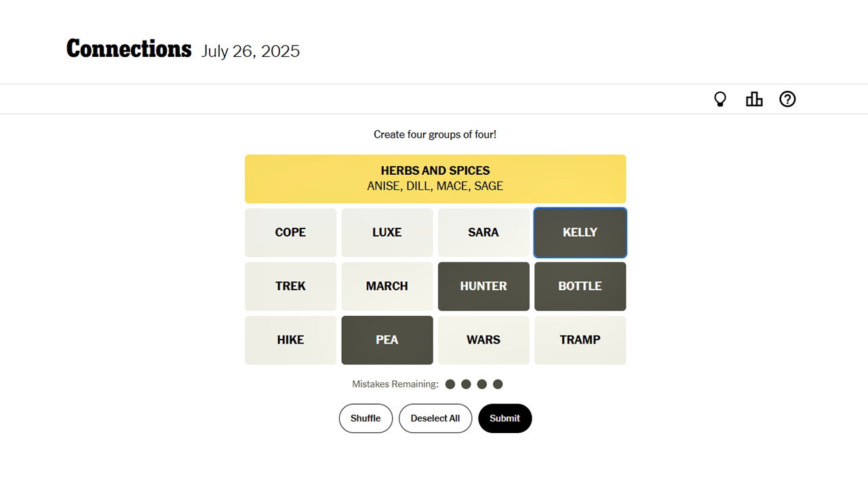The width and height of the screenshot is (868, 488).
Task: Open the help question mark icon
Action: (x=787, y=100)
